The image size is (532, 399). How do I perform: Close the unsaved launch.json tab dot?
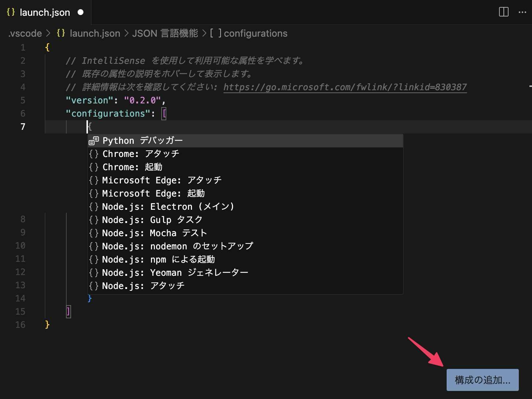point(81,12)
